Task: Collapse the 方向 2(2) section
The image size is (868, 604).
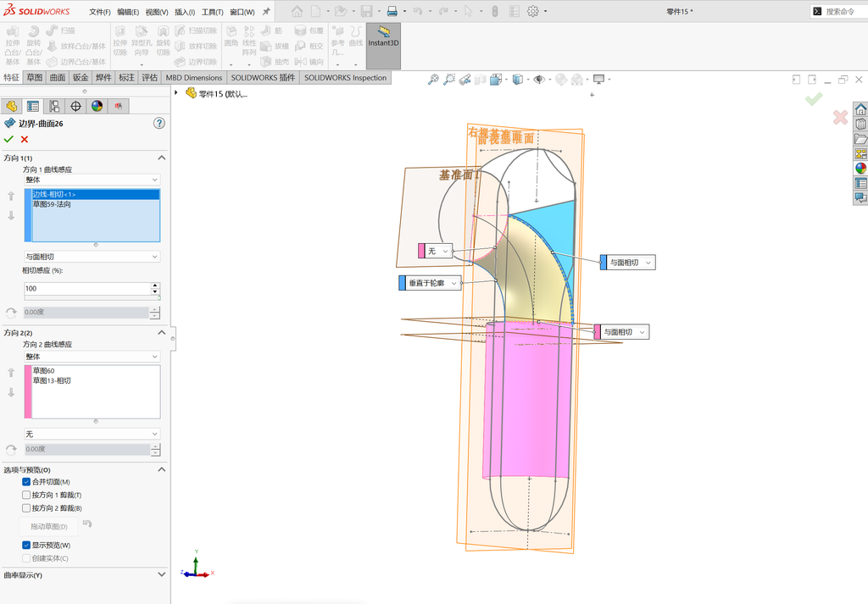Action: [x=162, y=332]
